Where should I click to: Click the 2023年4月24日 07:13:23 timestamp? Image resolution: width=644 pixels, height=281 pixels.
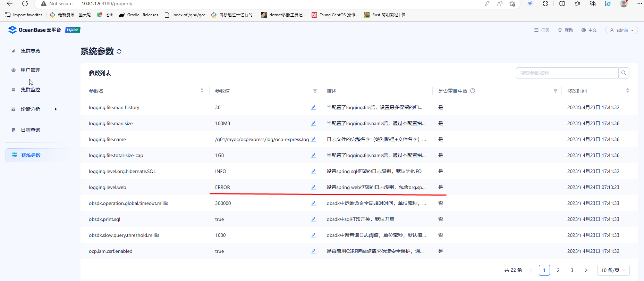point(593,187)
